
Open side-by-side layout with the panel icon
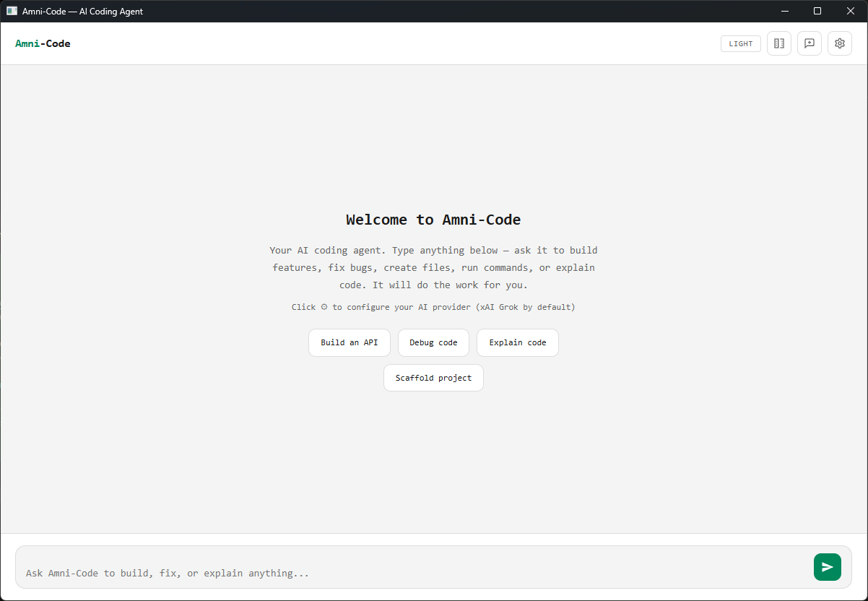tap(778, 43)
